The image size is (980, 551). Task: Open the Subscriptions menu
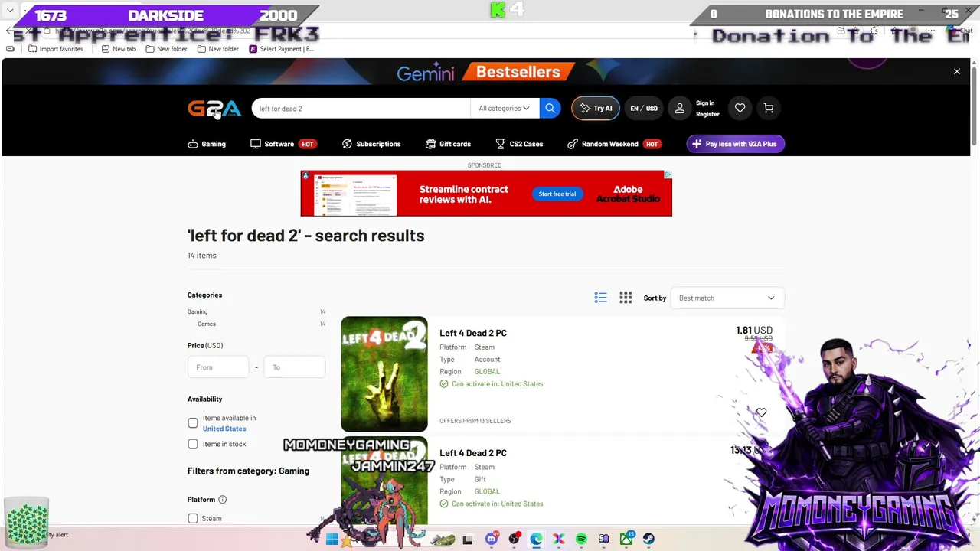tap(371, 144)
